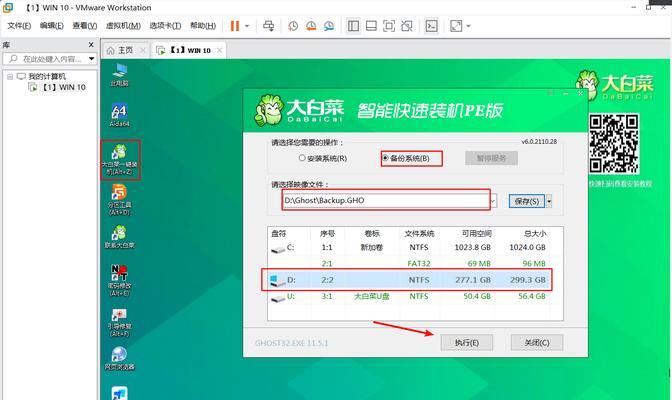Click the 分区工具 desktop icon

pyautogui.click(x=120, y=200)
